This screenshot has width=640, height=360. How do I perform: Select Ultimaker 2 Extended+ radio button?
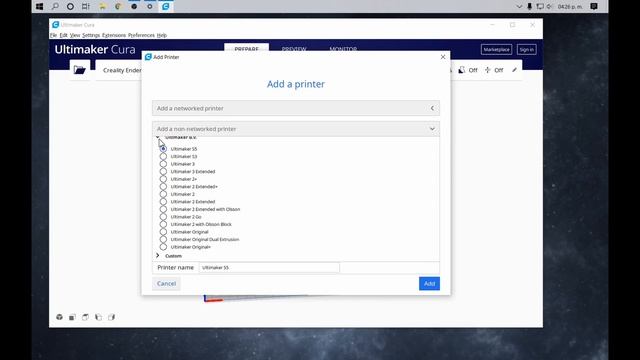click(x=163, y=187)
